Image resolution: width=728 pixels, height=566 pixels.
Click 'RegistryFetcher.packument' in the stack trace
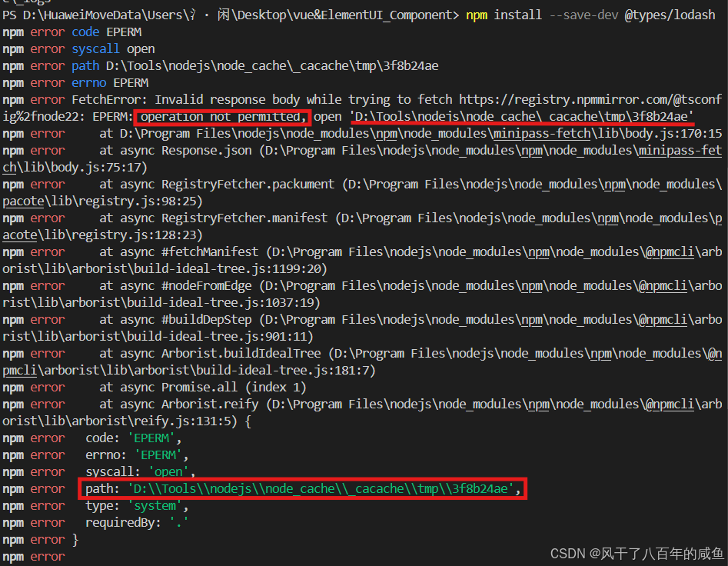[x=248, y=185]
